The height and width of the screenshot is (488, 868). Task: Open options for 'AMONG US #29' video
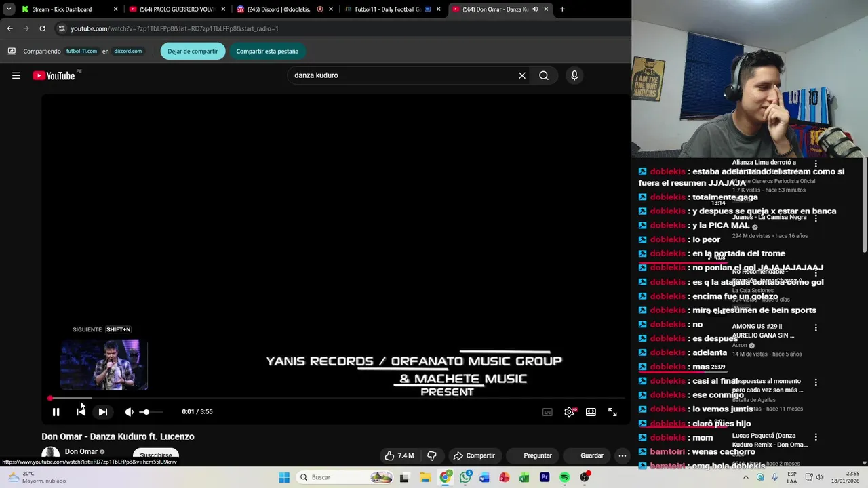tap(816, 327)
